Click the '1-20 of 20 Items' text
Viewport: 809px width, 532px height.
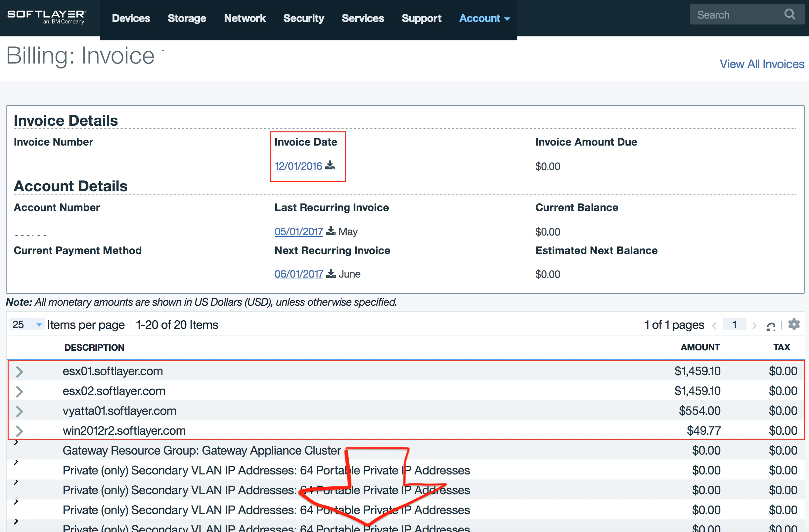(177, 325)
